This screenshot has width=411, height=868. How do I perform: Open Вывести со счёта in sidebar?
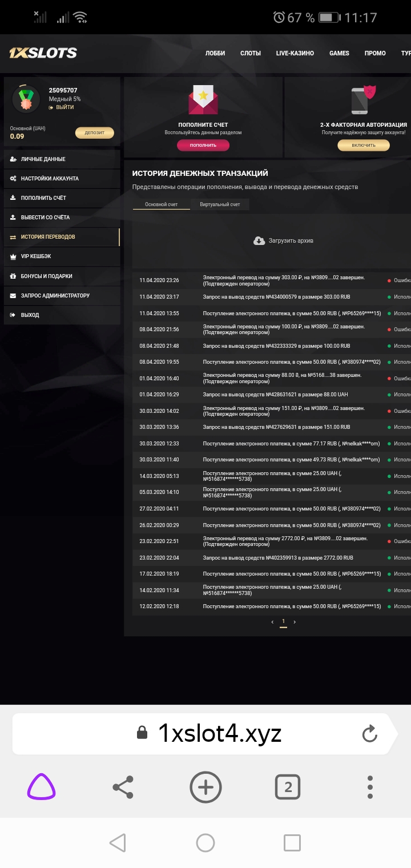[62, 218]
